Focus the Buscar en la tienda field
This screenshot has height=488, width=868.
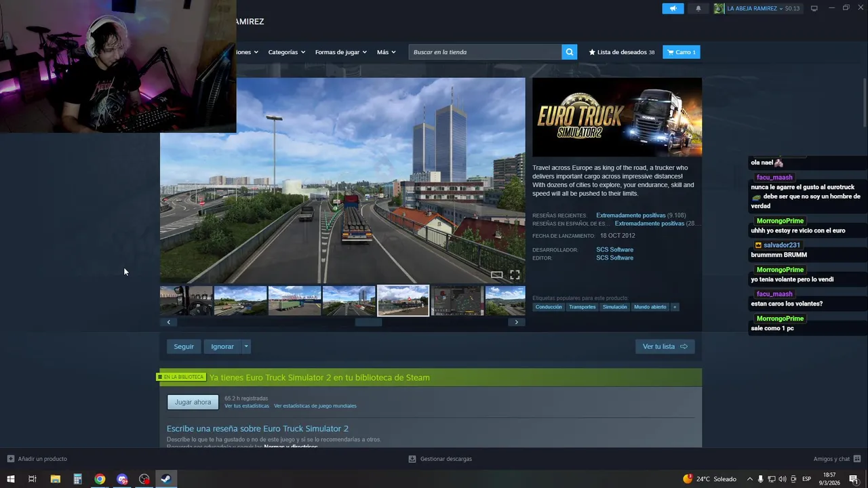(x=485, y=52)
